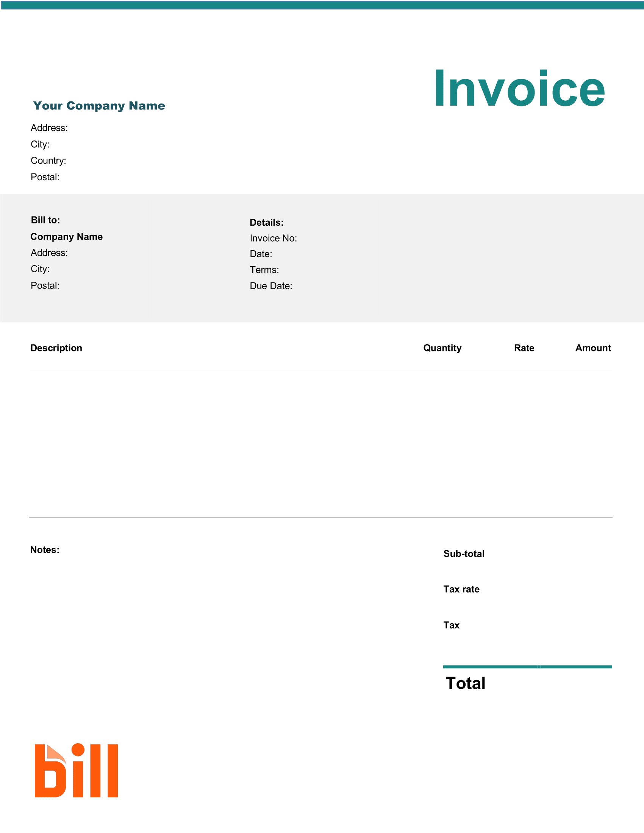Click the Sub-total field
Image resolution: width=644 pixels, height=833 pixels.
coord(464,554)
